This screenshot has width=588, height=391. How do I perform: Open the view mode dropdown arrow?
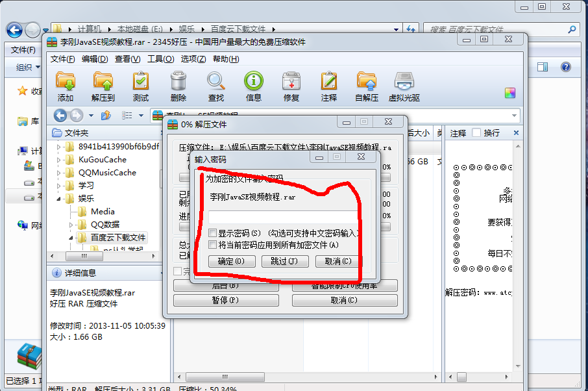point(141,115)
